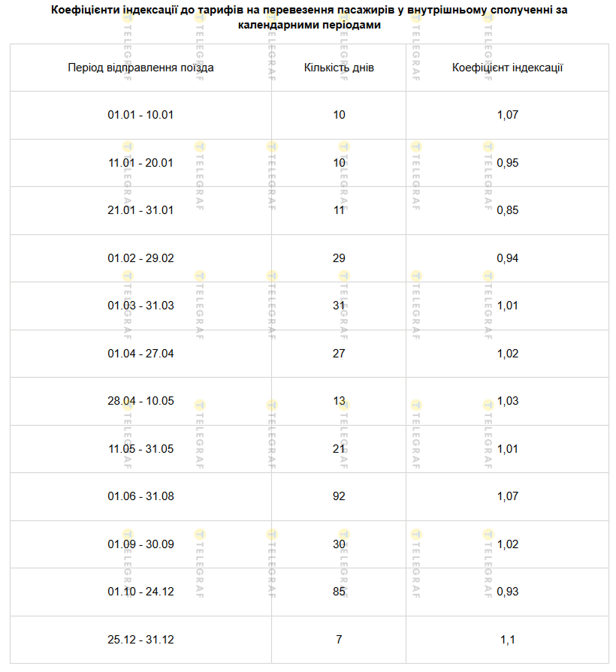Select the period cell '01.01 - 10.01'

coord(140,115)
